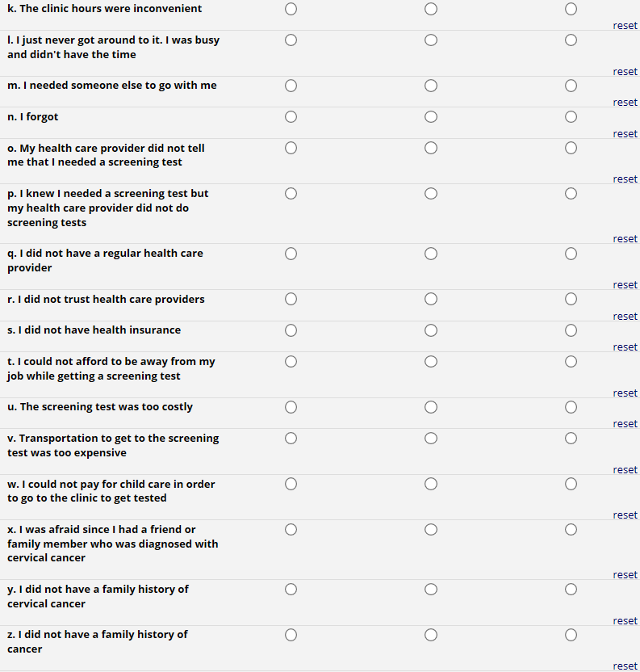Select middle radio for 'no regular health care provider'
Image resolution: width=640 pixels, height=672 pixels.
[x=431, y=254]
